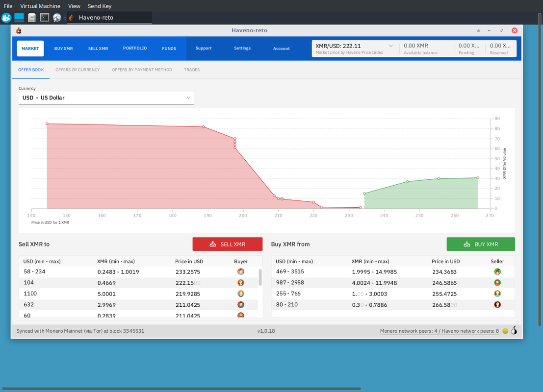
Task: Switch to the TRADES sub-tab
Action: coord(192,70)
